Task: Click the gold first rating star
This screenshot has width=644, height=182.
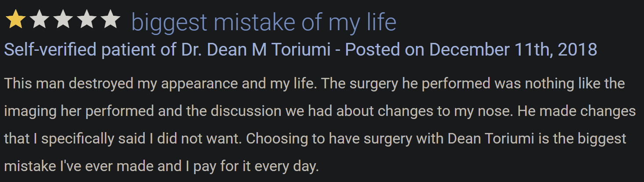Action: [x=15, y=20]
